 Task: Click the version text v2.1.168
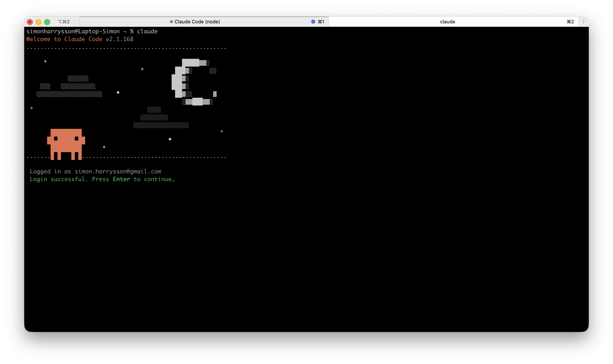pyautogui.click(x=120, y=39)
